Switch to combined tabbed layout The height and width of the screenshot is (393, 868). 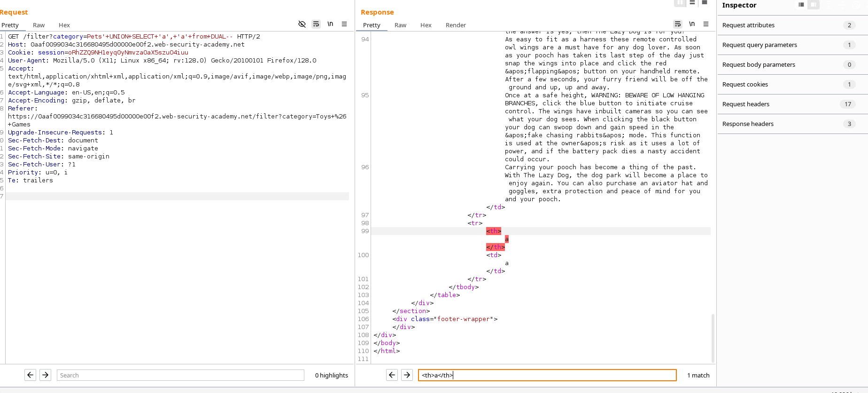click(x=705, y=3)
